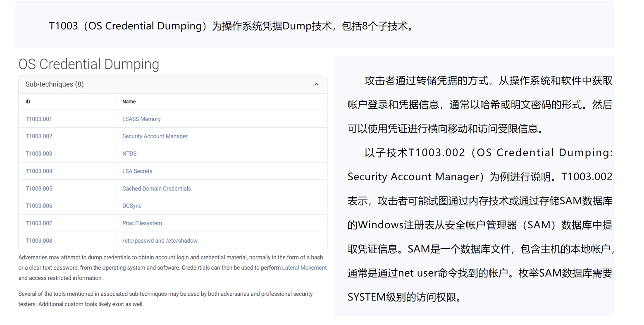Open the T1003.005 ID link
The height and width of the screenshot is (325, 644).
tap(39, 189)
